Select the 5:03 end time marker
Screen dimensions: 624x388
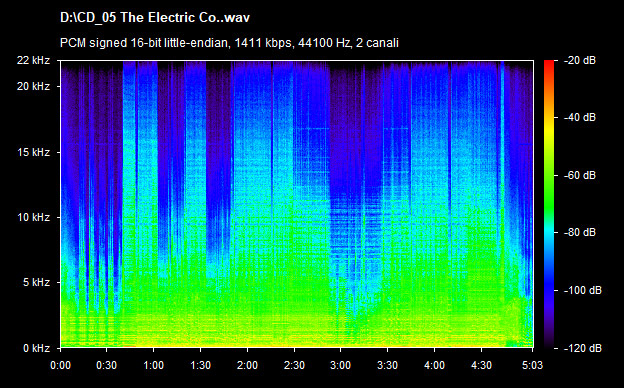(x=532, y=365)
